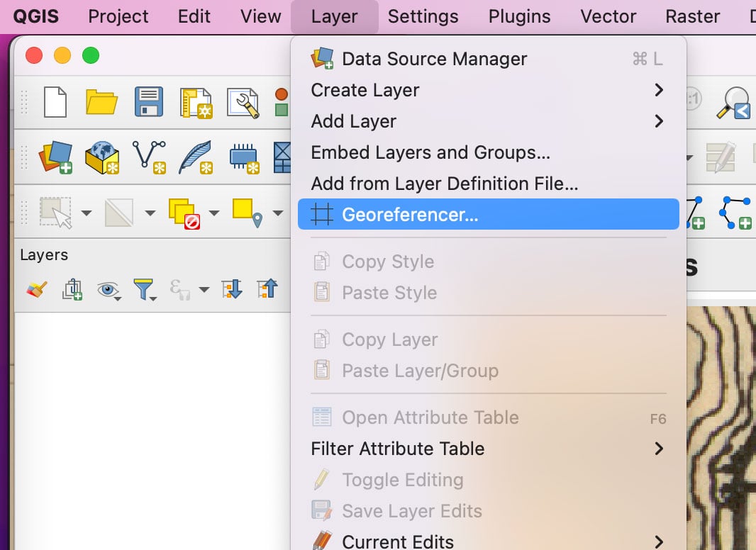Click the scanned map image in canvas

721,428
